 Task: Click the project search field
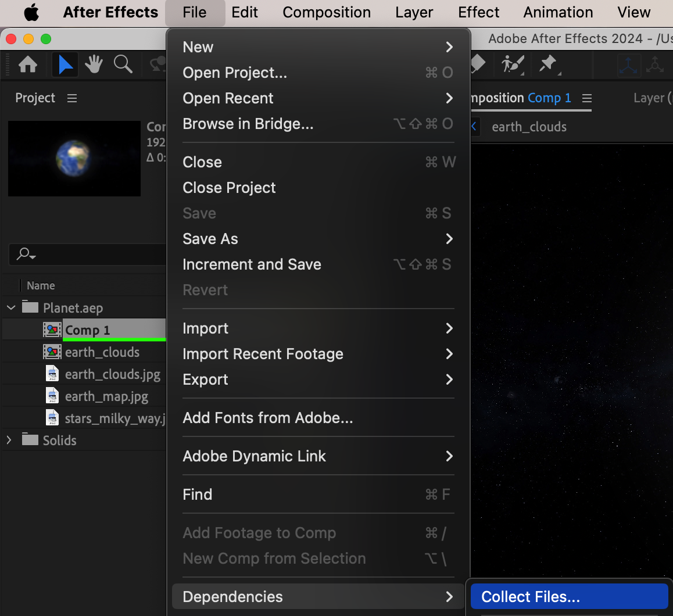(88, 254)
